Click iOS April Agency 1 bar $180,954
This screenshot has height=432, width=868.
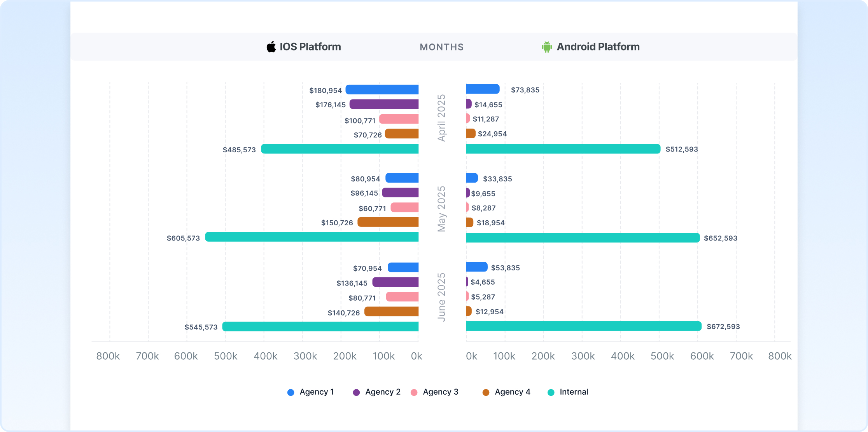coord(382,89)
